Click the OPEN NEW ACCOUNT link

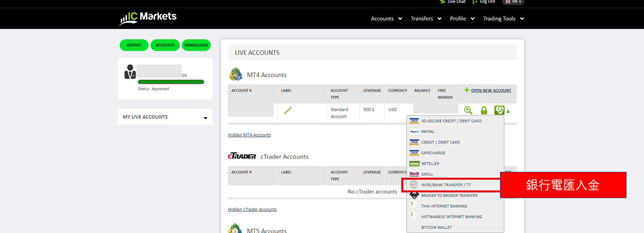(x=491, y=90)
